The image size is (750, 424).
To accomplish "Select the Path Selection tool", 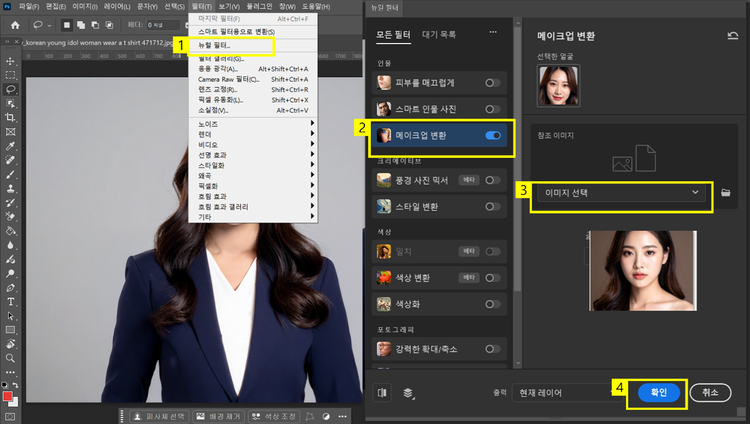I will pos(10,316).
